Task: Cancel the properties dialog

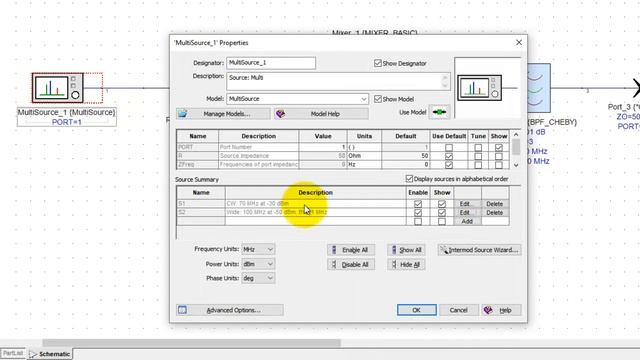Action: tap(458, 310)
